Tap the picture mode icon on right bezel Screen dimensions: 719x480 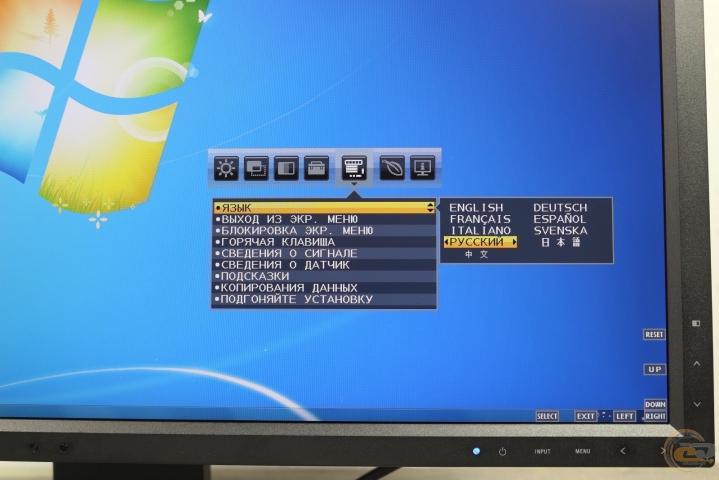coord(696,323)
